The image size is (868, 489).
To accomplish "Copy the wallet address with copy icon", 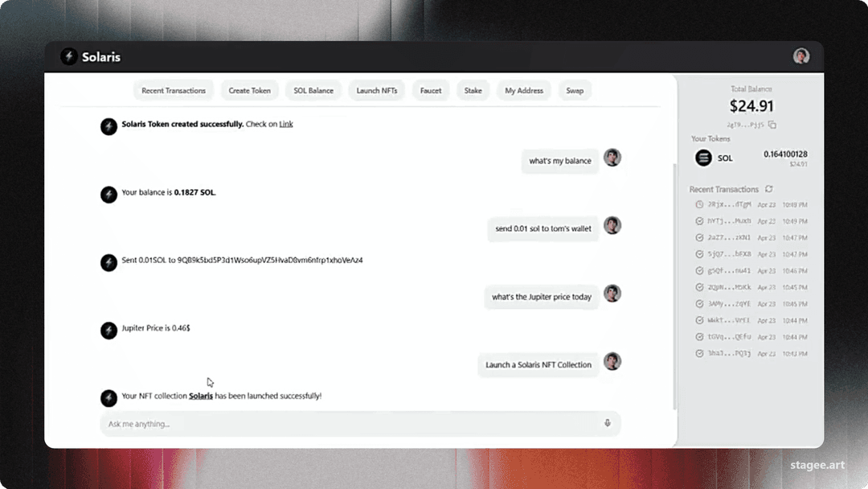I will pyautogui.click(x=772, y=125).
